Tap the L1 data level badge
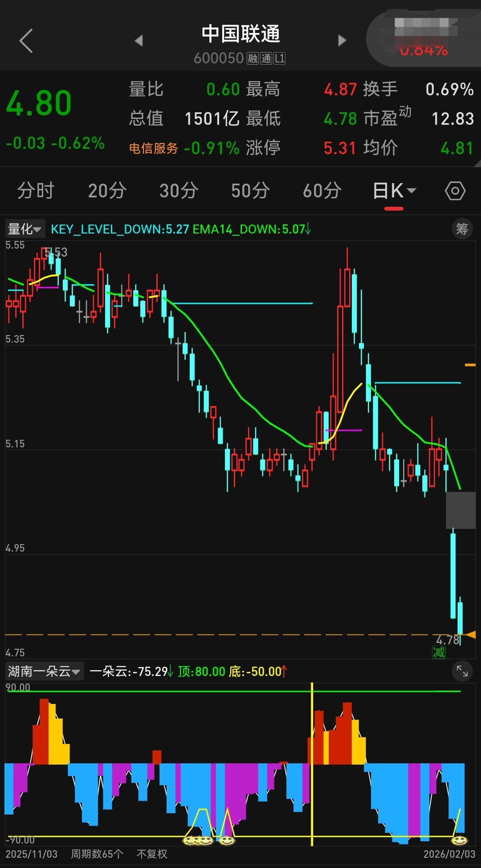Image resolution: width=481 pixels, height=868 pixels. point(279,58)
